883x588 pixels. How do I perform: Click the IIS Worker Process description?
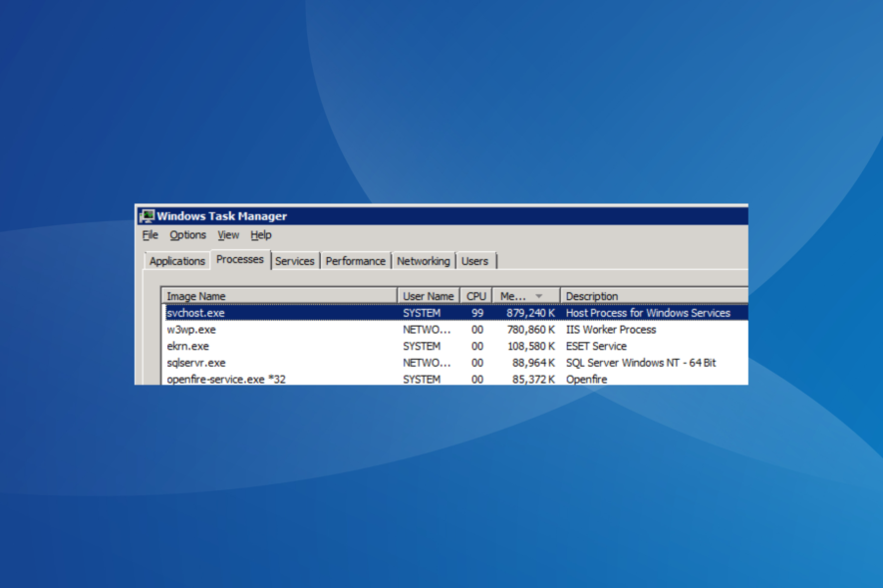coord(611,330)
